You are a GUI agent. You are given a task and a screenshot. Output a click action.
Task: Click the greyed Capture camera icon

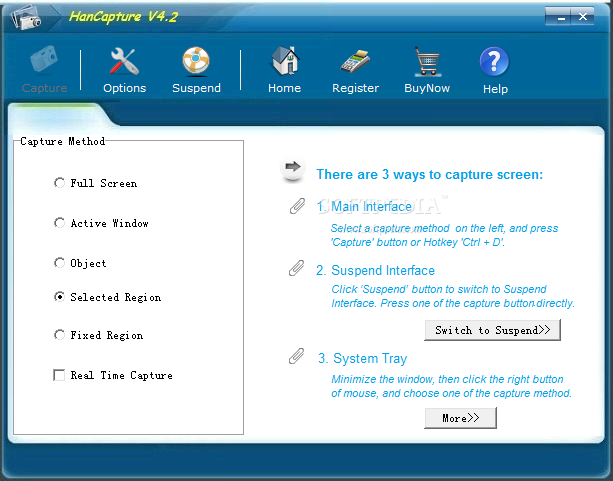coord(44,59)
